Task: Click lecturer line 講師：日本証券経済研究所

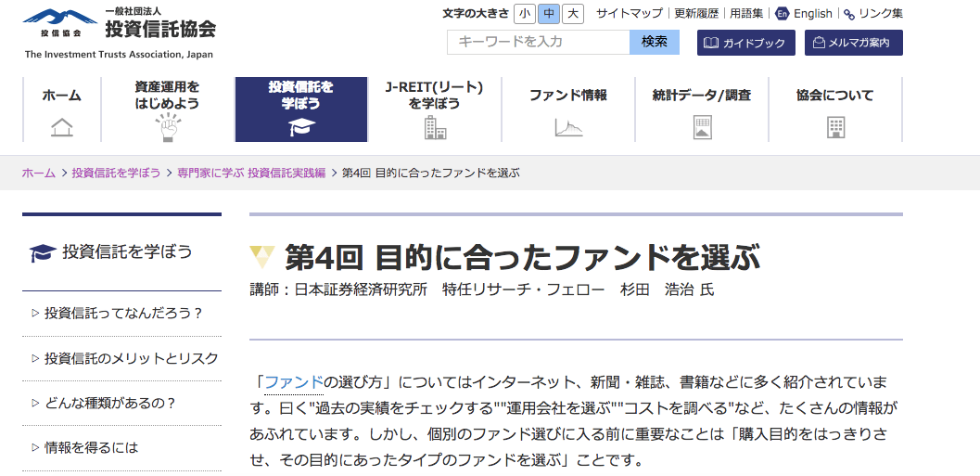Action: pyautogui.click(x=481, y=290)
